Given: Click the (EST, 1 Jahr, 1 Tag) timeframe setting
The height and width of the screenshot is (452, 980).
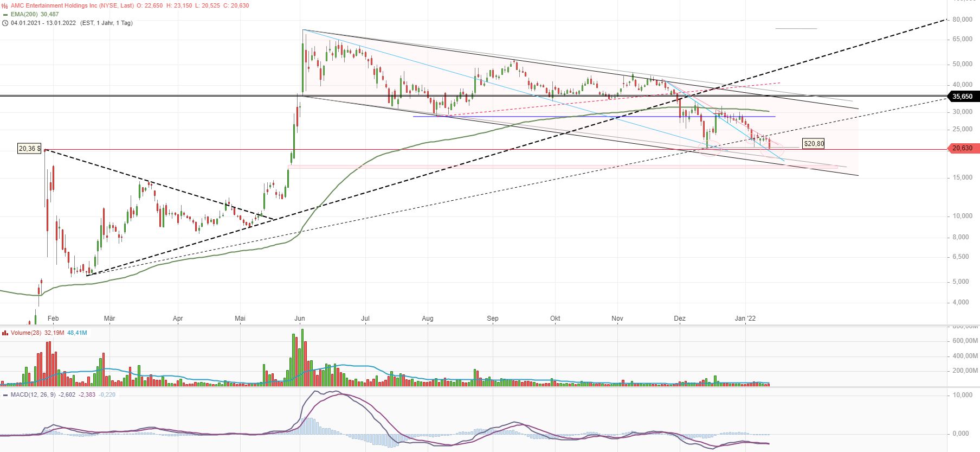Looking at the screenshot, I should [106, 23].
